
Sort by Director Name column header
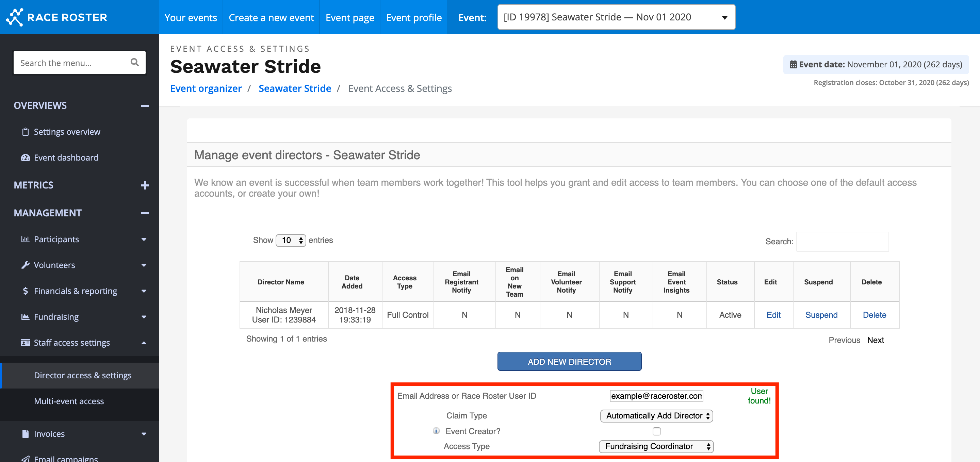click(284, 282)
